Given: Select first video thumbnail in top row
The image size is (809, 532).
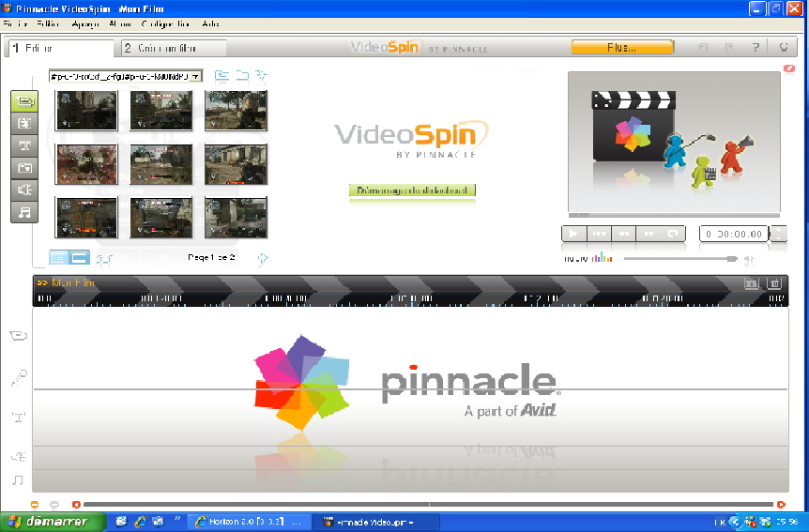Looking at the screenshot, I should 86,110.
